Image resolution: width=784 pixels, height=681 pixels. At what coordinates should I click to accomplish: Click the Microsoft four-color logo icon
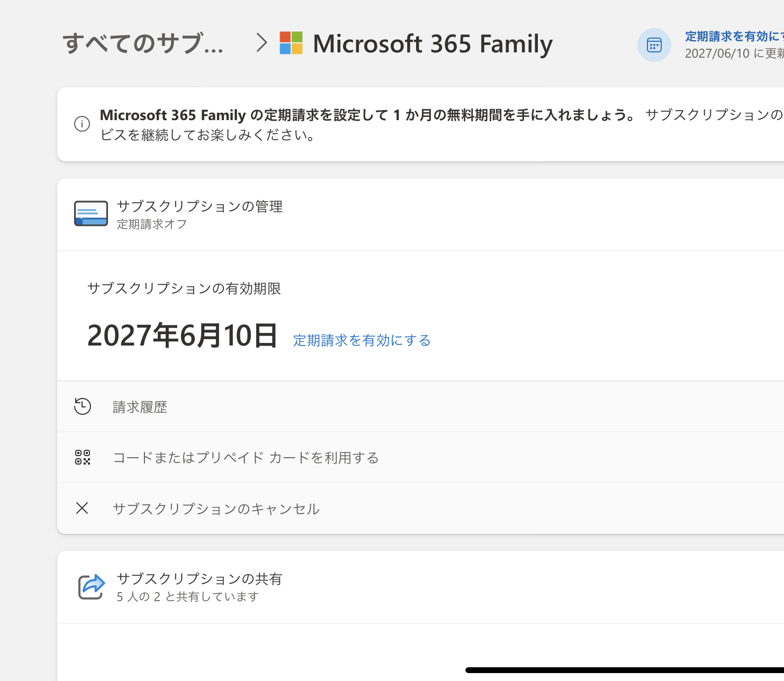(291, 43)
